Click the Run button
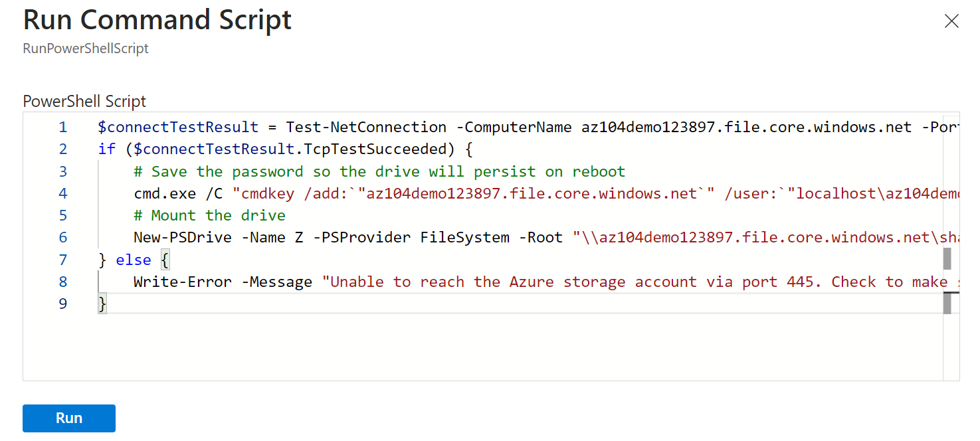This screenshot has width=980, height=441. pos(69,418)
